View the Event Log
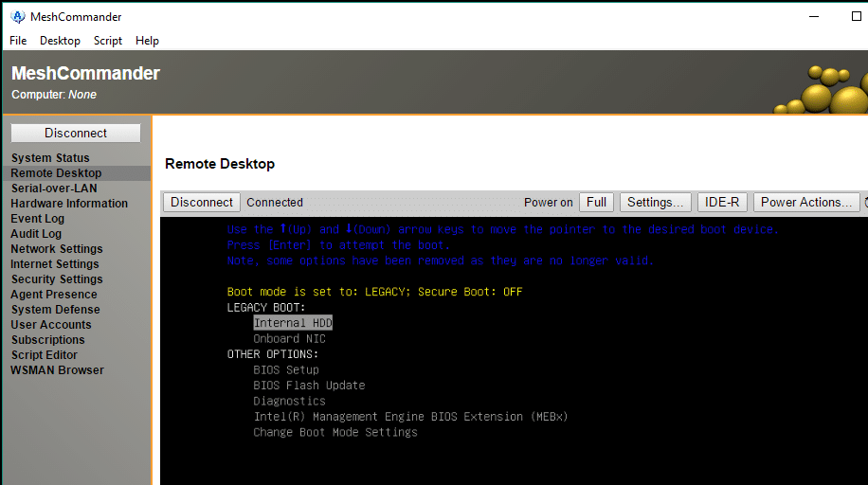This screenshot has height=485, width=868. coord(38,219)
